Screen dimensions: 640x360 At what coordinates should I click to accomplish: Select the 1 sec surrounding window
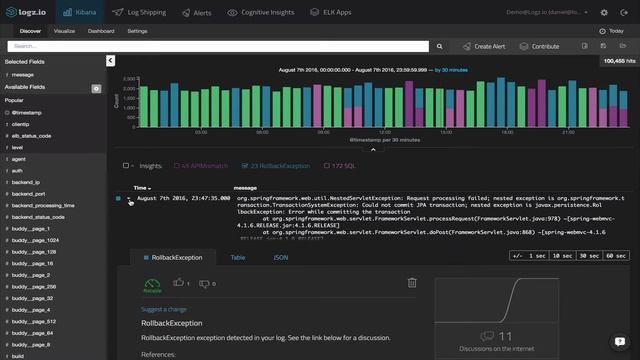pyautogui.click(x=537, y=256)
